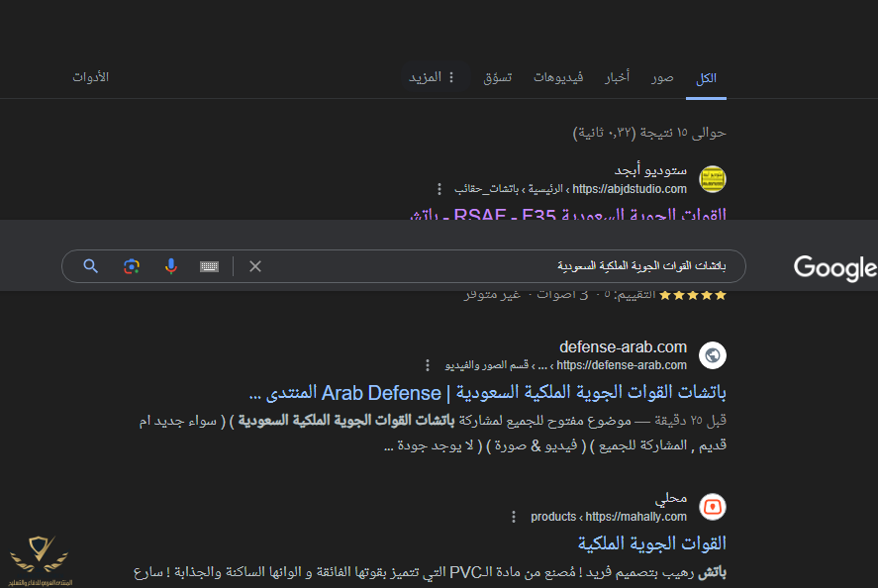Click the defense-arab.com globe favicon

point(713,355)
